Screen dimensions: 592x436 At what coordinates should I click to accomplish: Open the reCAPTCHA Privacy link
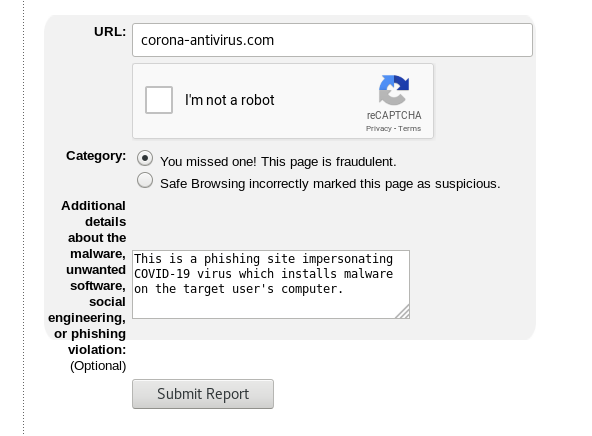pos(379,129)
